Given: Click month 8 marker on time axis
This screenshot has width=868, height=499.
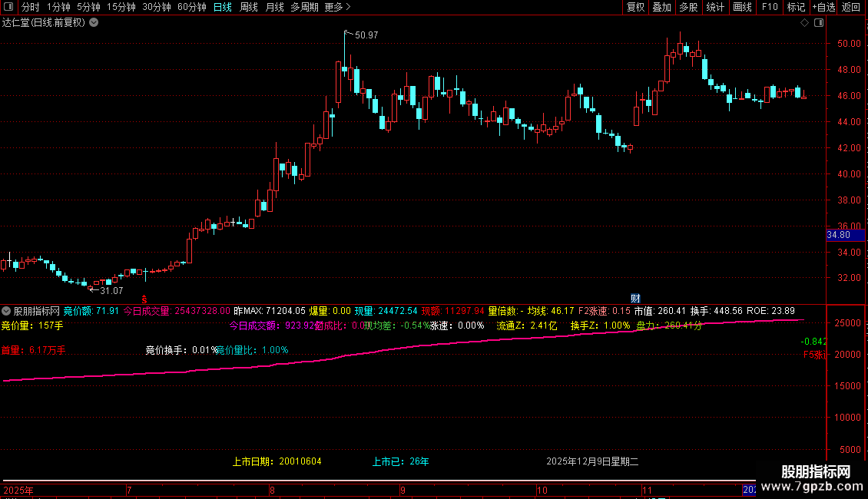Looking at the screenshot, I should (x=272, y=490).
